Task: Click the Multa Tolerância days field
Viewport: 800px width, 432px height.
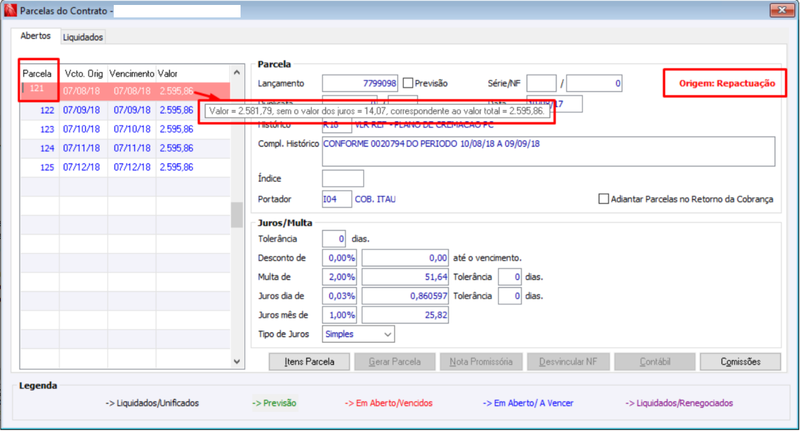Action: click(510, 277)
